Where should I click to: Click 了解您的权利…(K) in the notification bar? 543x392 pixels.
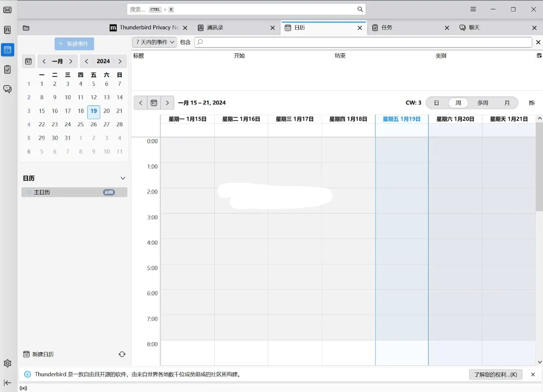click(495, 375)
